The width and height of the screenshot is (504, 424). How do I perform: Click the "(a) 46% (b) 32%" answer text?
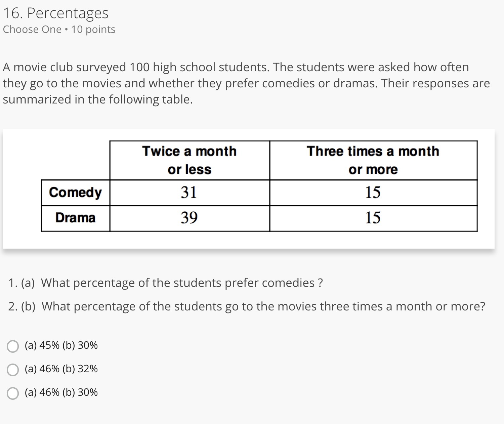tap(61, 369)
